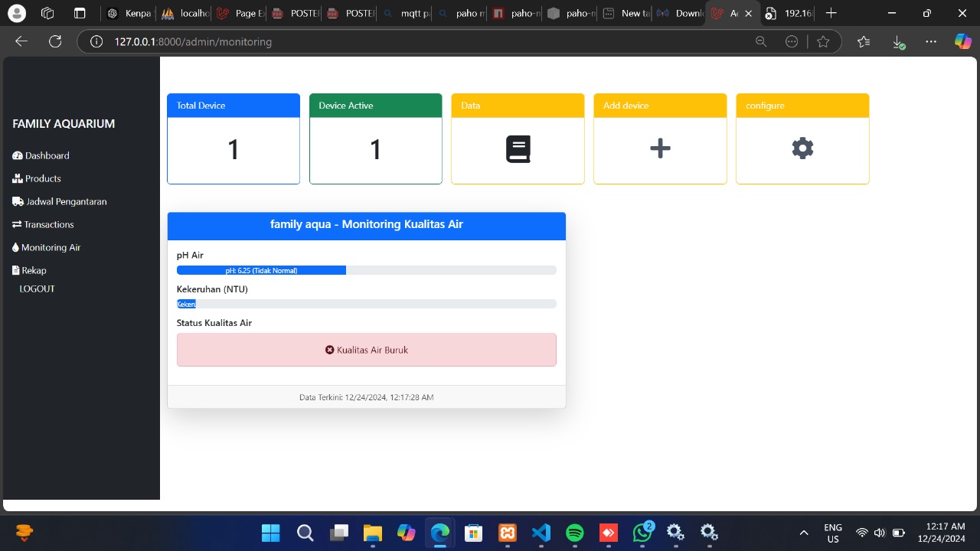
Task: Click the pH Air progress bar
Action: 366,270
